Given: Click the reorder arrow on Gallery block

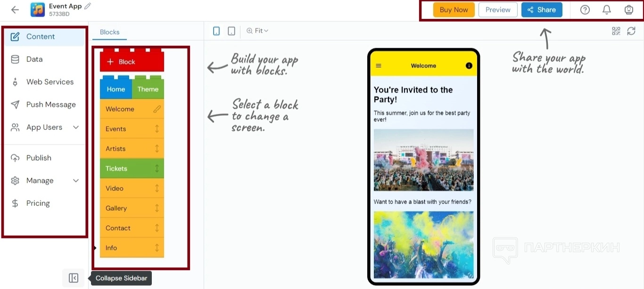Looking at the screenshot, I should coord(157,208).
